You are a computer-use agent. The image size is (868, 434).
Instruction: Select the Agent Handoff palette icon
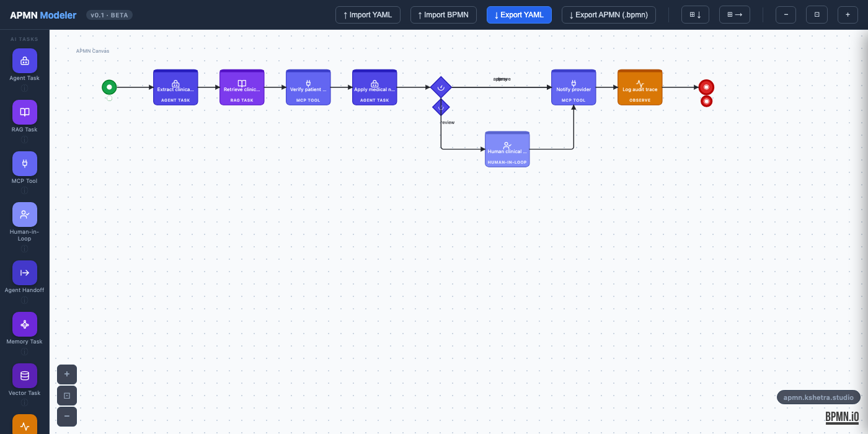coord(25,273)
